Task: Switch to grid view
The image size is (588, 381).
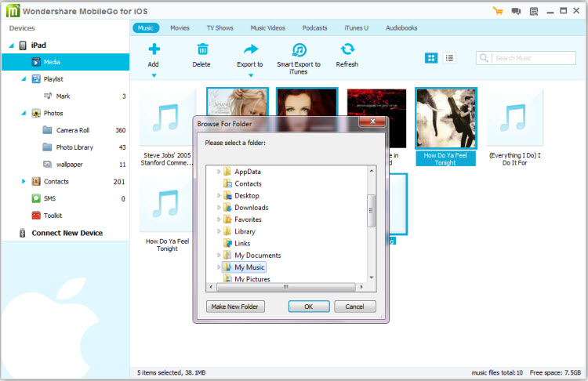Action: [x=431, y=58]
